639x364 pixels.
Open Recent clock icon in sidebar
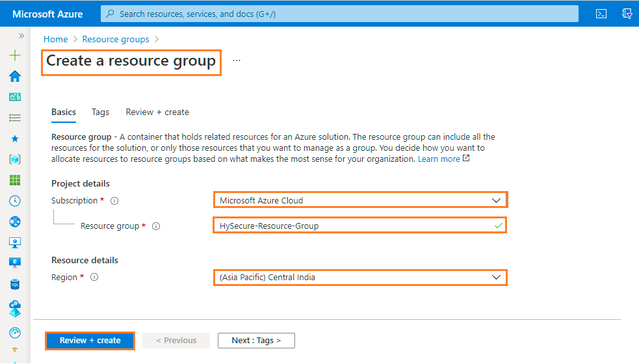point(15,201)
